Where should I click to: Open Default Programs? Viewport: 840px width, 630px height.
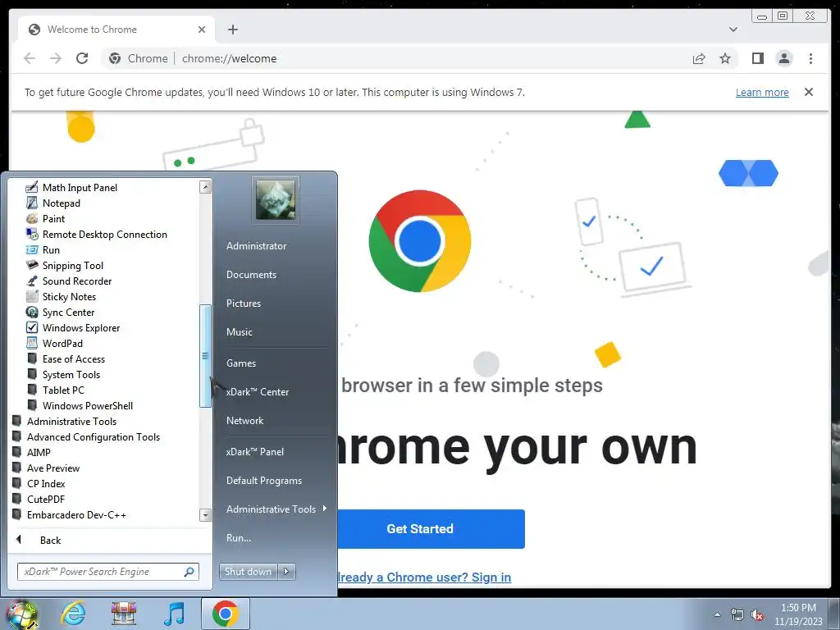coord(263,481)
